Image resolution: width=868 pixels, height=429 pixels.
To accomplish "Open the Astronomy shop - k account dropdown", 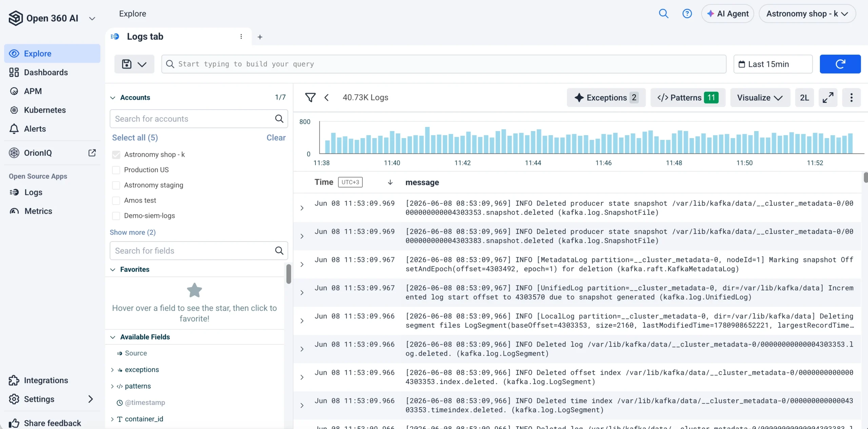I will coord(807,14).
